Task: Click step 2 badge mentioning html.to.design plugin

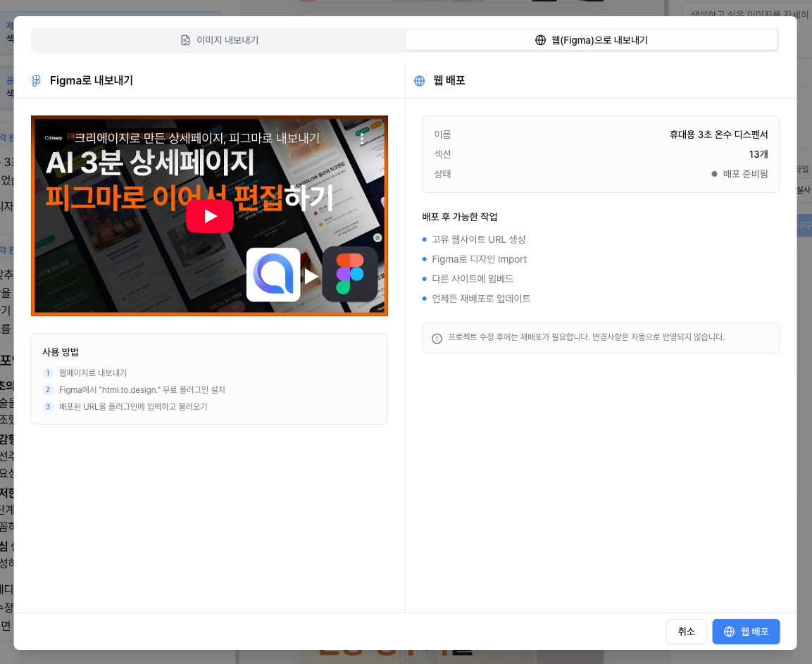Action: (48, 390)
